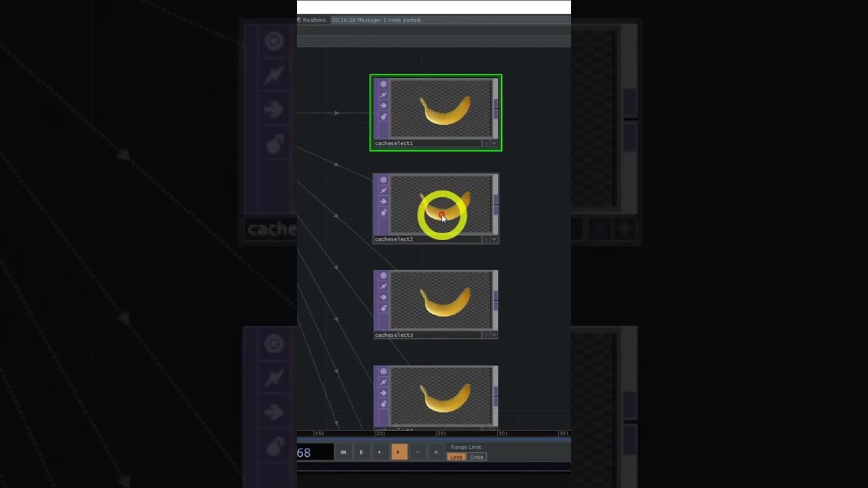Play the timeline in reverse

[x=379, y=452]
